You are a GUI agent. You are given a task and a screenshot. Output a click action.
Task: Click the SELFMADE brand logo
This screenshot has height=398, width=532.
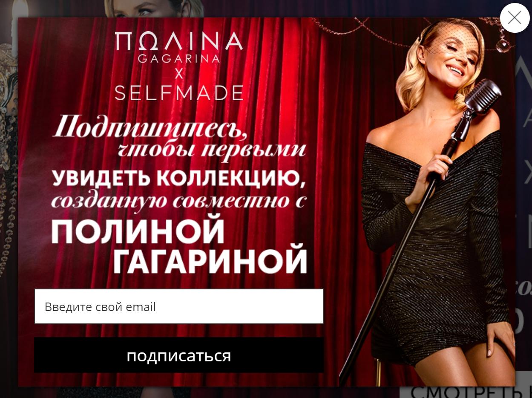pyautogui.click(x=179, y=92)
